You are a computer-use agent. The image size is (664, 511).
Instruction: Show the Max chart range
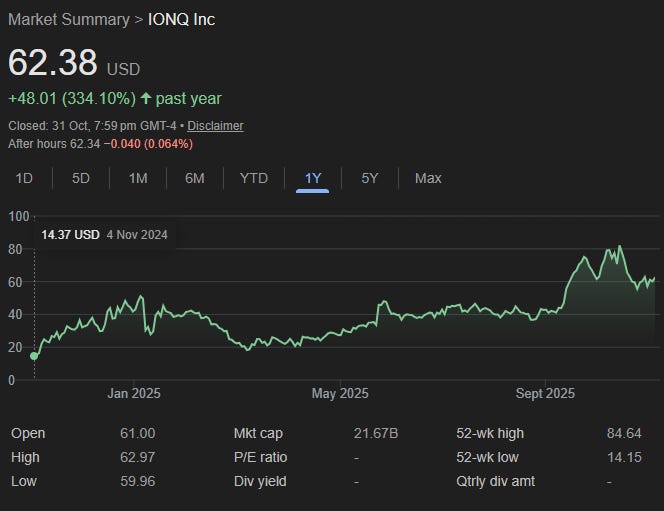click(428, 178)
